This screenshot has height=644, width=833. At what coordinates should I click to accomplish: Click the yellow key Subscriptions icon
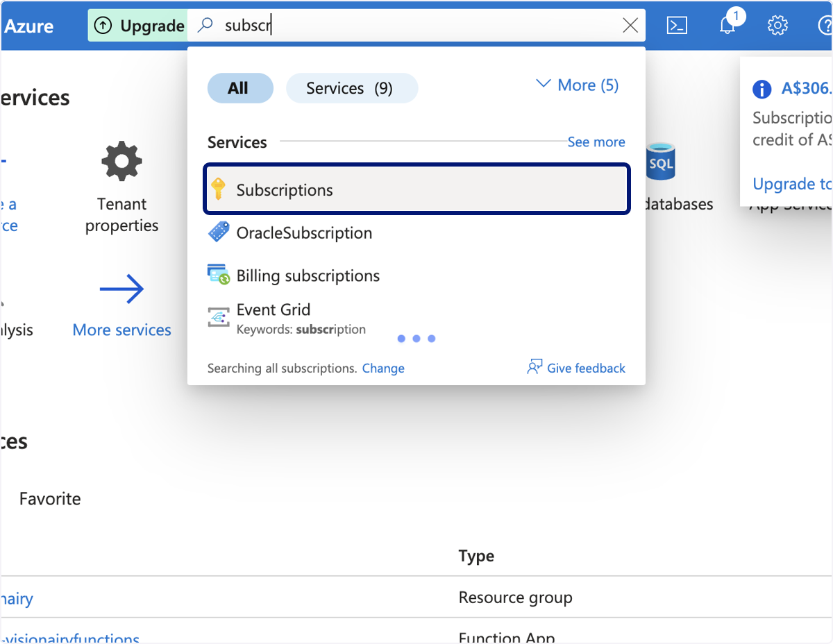pos(218,189)
